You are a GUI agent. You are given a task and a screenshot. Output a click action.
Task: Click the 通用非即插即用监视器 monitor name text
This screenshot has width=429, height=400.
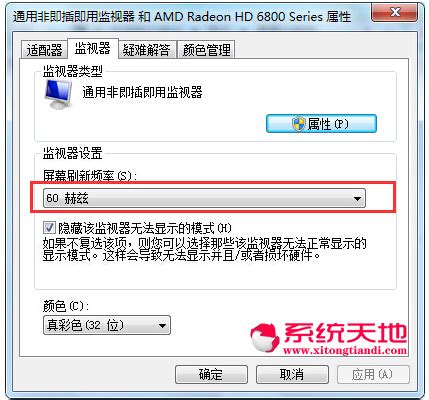tap(142, 92)
